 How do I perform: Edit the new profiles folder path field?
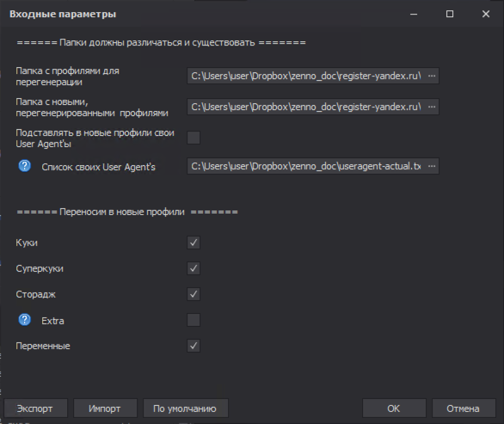click(x=306, y=107)
